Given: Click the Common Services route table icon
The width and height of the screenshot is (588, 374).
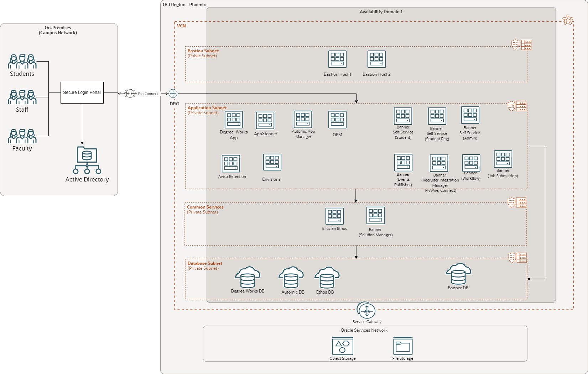Looking at the screenshot, I should (521, 202).
